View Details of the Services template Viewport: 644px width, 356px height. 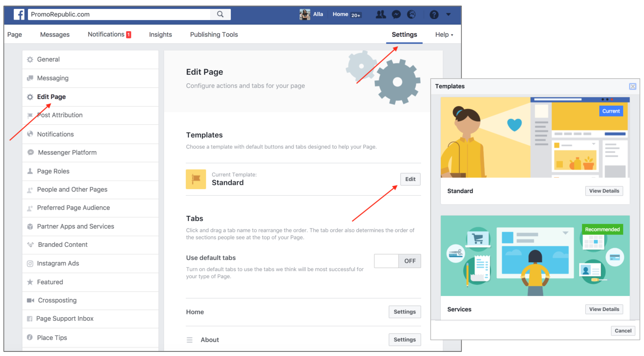(604, 309)
